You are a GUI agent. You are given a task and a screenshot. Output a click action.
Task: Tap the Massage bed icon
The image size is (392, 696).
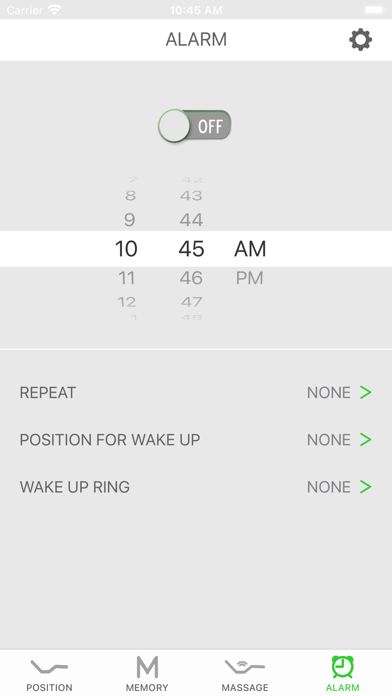coord(245,667)
